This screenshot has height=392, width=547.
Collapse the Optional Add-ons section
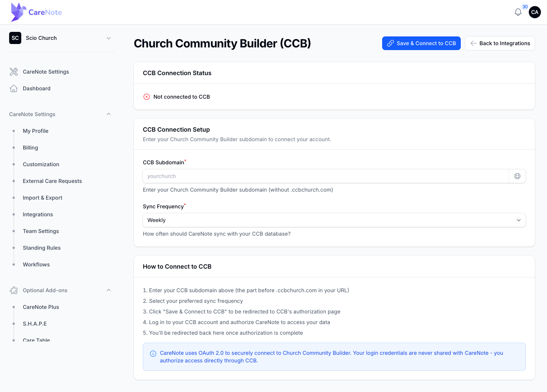point(61,290)
